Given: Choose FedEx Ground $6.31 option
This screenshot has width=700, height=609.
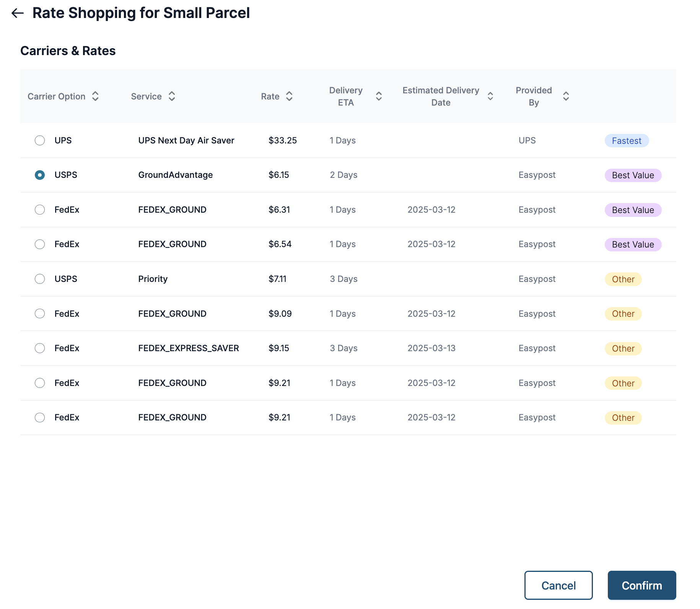Looking at the screenshot, I should pos(40,210).
